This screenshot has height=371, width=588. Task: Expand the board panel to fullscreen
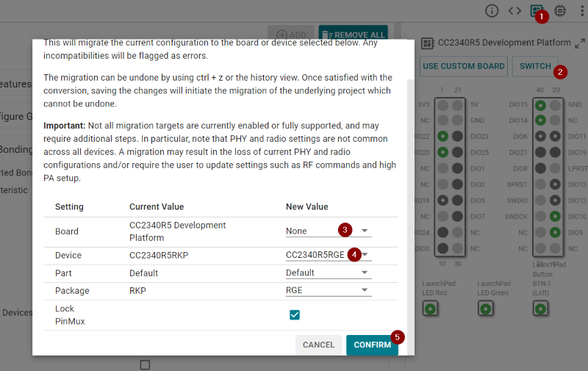pyautogui.click(x=580, y=43)
